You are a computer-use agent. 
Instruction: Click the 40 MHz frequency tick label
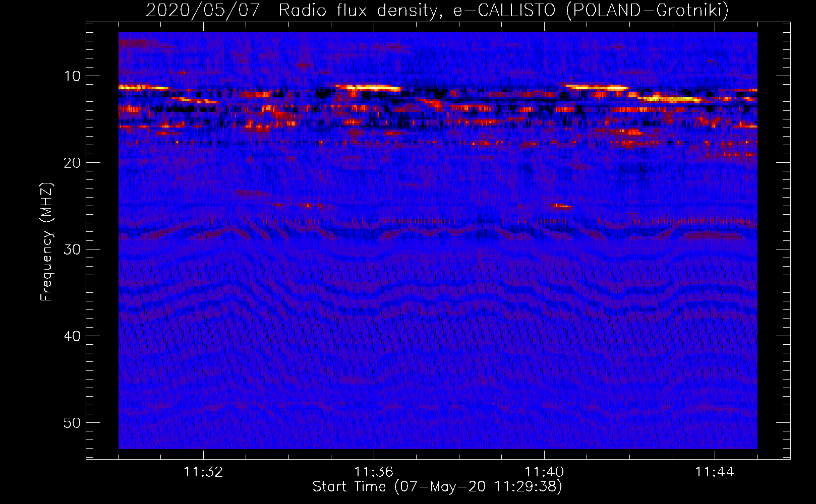pos(73,336)
